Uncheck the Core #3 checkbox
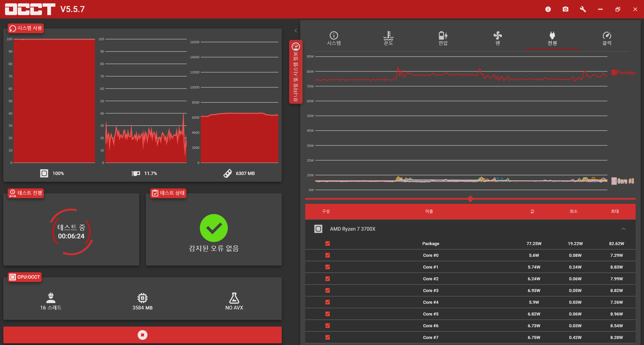 click(328, 290)
